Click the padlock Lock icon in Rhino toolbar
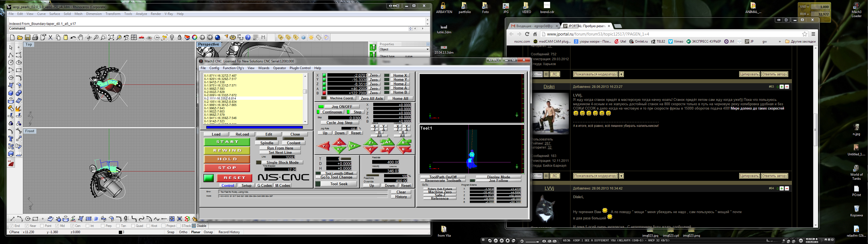Viewport: 868px width, 244px height. [180, 38]
